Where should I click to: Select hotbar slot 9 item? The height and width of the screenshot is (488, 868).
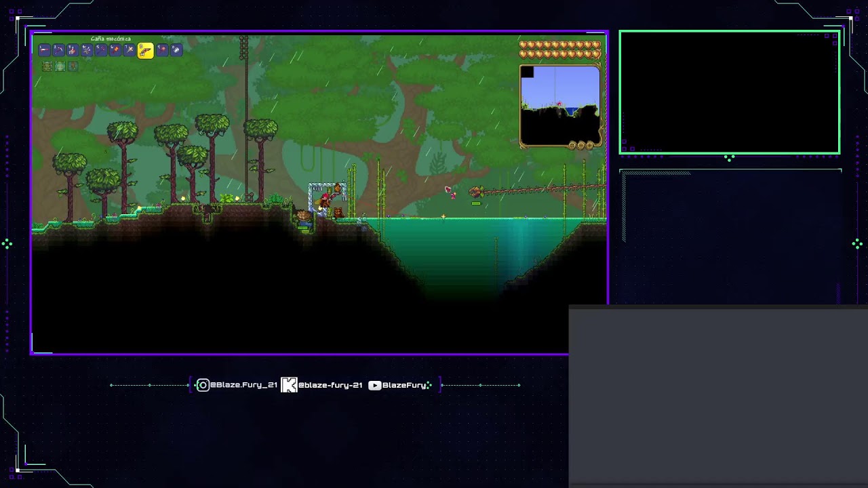[x=162, y=49]
